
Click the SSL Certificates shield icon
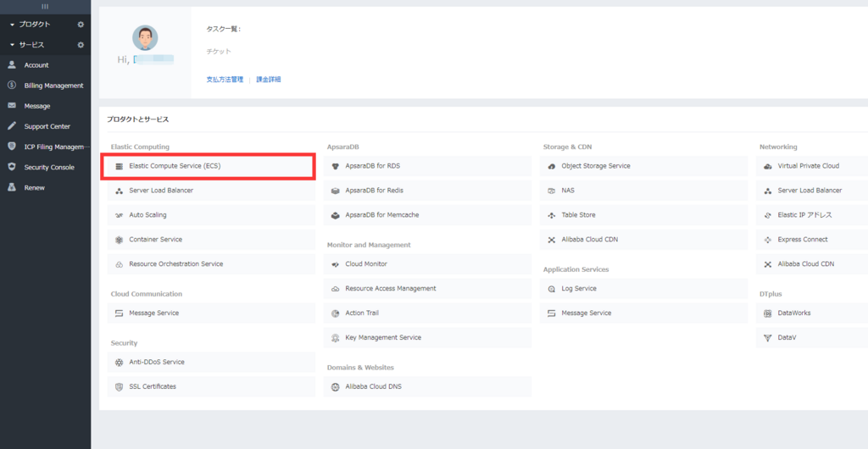[119, 386]
